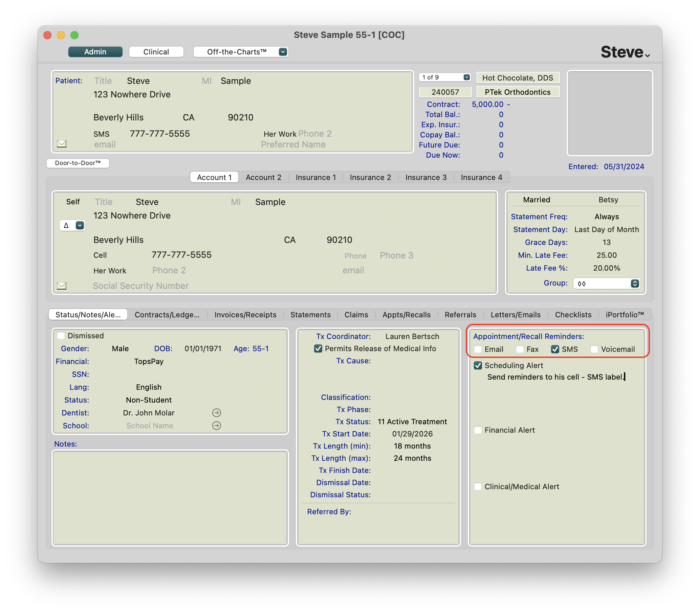The image size is (700, 613).
Task: Click the green fullscreen window button
Action: [x=74, y=35]
